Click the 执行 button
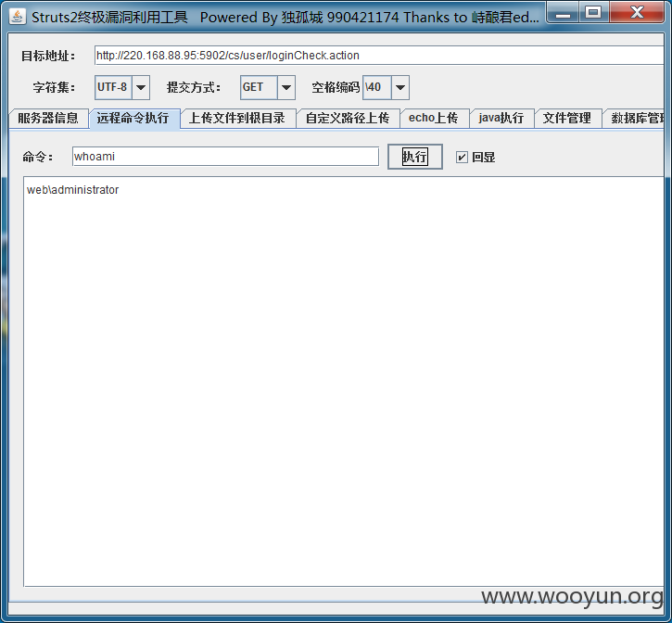This screenshot has width=672, height=623. pos(415,157)
